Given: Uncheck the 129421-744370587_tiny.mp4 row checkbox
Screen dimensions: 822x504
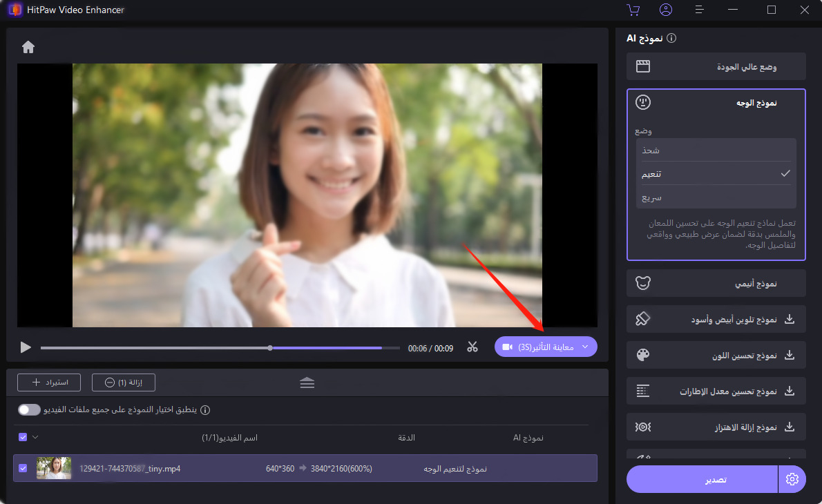Looking at the screenshot, I should pyautogui.click(x=23, y=467).
